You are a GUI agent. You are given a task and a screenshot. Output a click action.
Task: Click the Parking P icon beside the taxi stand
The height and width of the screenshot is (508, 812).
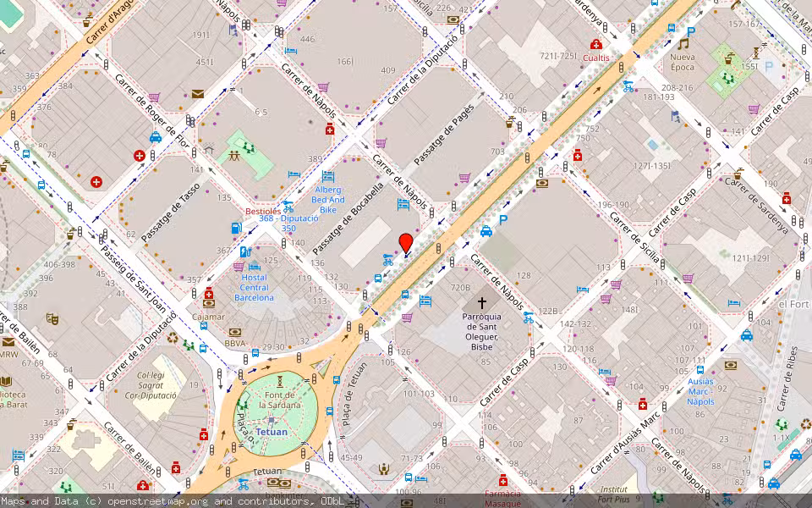click(502, 220)
